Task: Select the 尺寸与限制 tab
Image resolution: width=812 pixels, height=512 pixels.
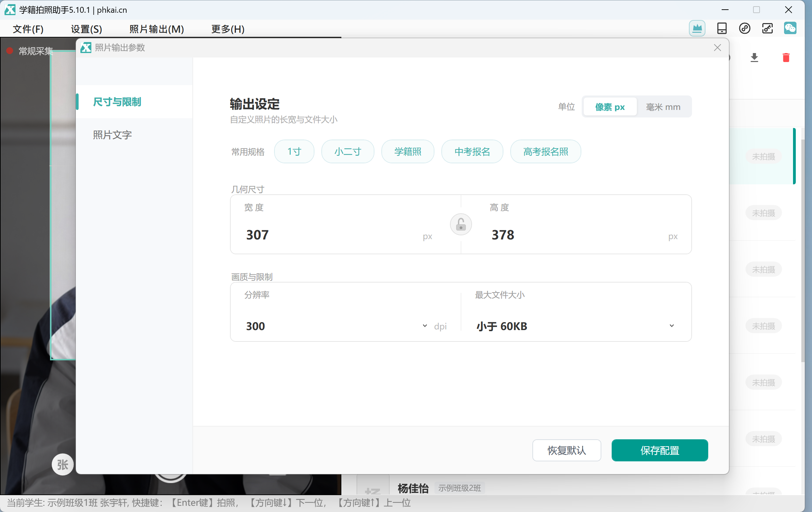Action: click(x=134, y=102)
